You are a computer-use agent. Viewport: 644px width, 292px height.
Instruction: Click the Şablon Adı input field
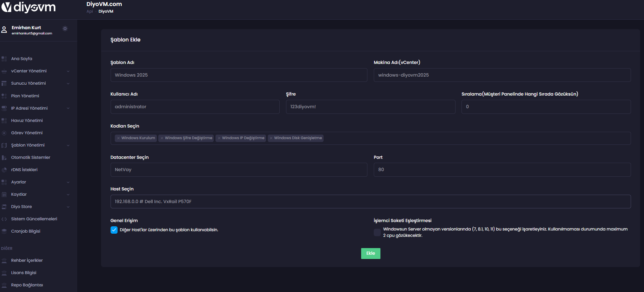tap(239, 75)
